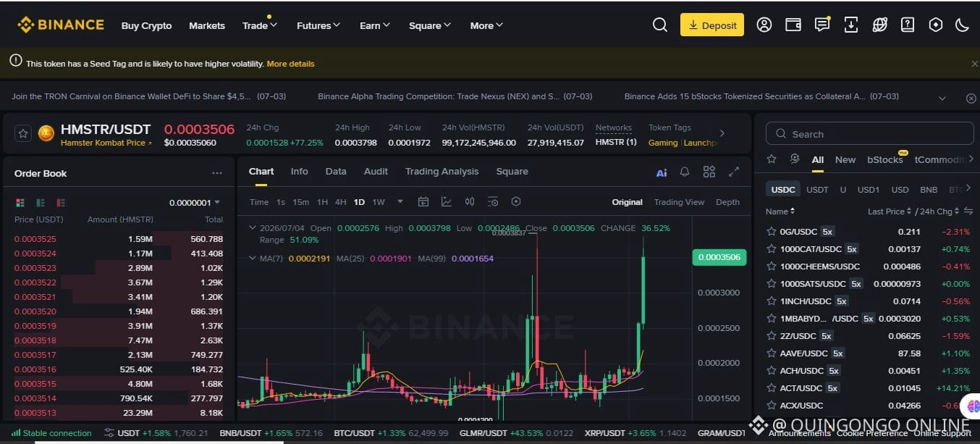The height and width of the screenshot is (444, 980).
Task: Open the Trade dropdown menu
Action: (x=260, y=25)
